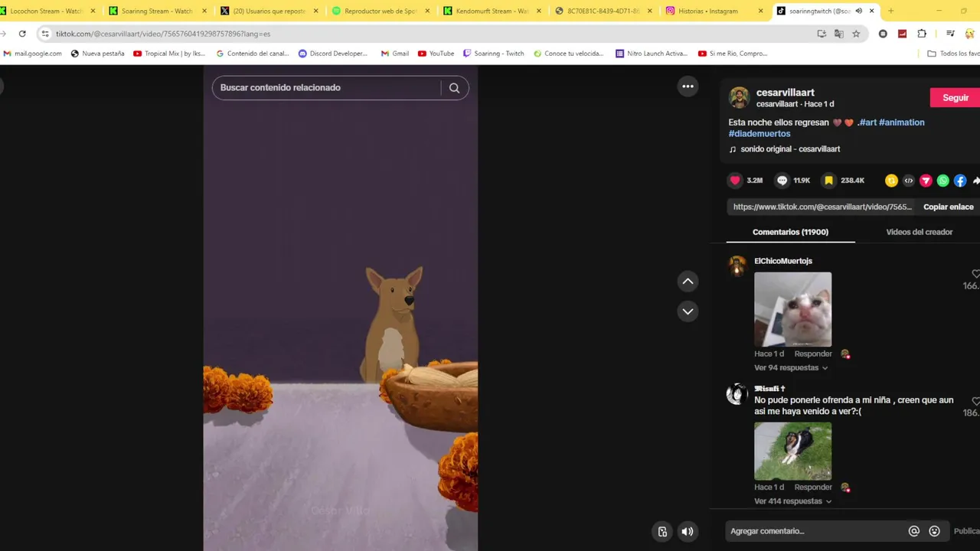Viewport: 980px width, 551px height.
Task: Like the video with the heart icon
Action: tap(735, 181)
